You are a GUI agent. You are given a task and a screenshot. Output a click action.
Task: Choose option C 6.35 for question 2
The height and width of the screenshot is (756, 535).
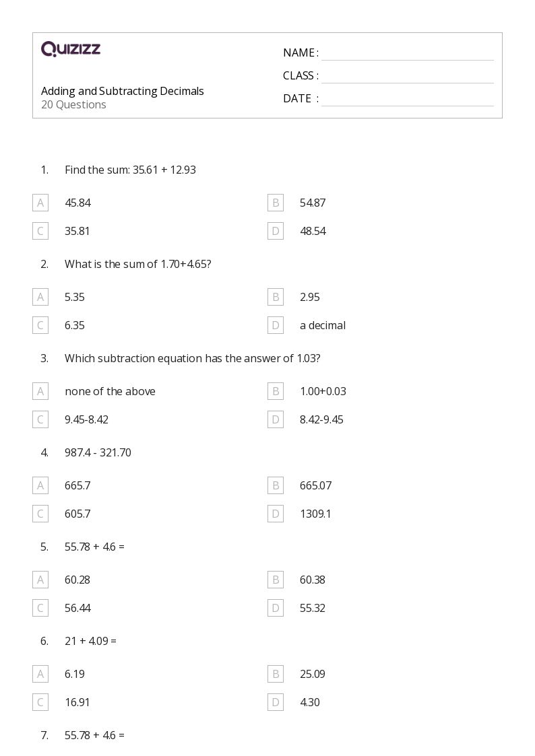[x=40, y=325]
